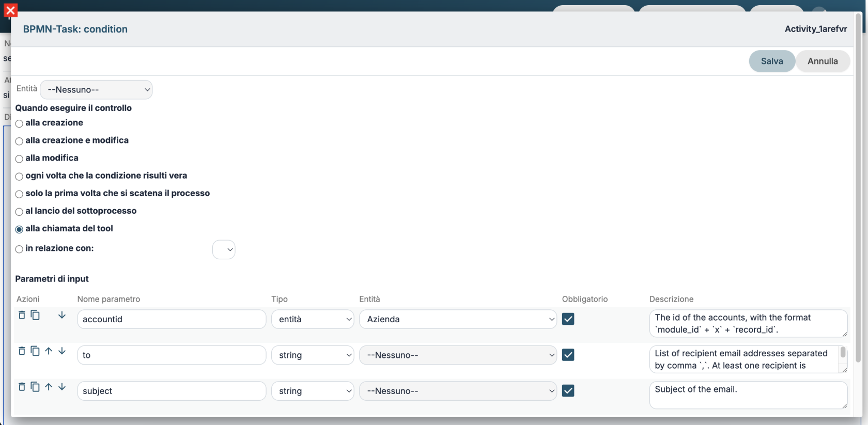Image resolution: width=868 pixels, height=425 pixels.
Task: Move the accountid parameter down
Action: 62,315
